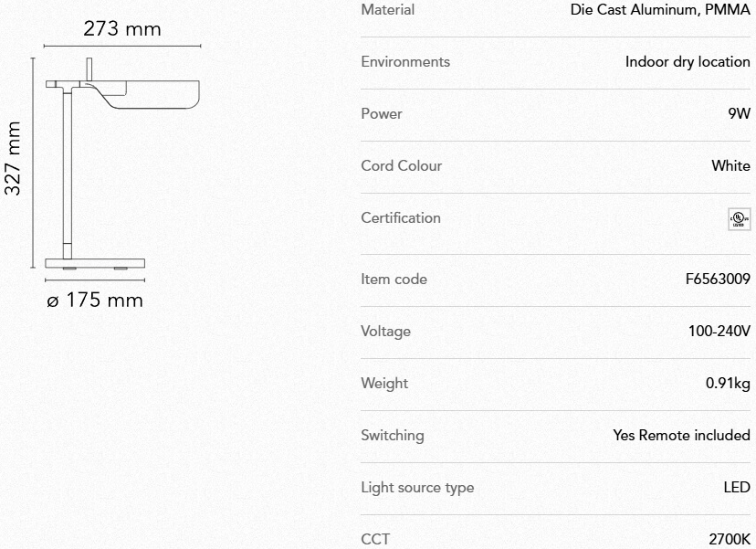Click the Light source type label
This screenshot has width=756, height=549.
(x=417, y=488)
